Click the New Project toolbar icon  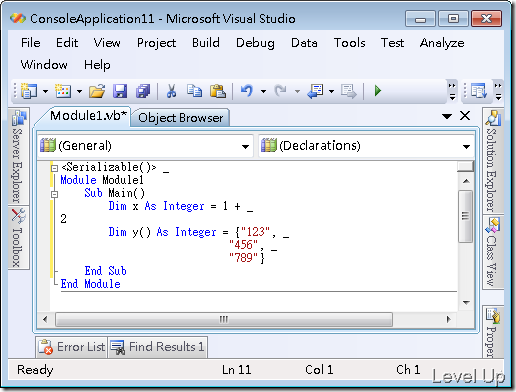[x=29, y=91]
